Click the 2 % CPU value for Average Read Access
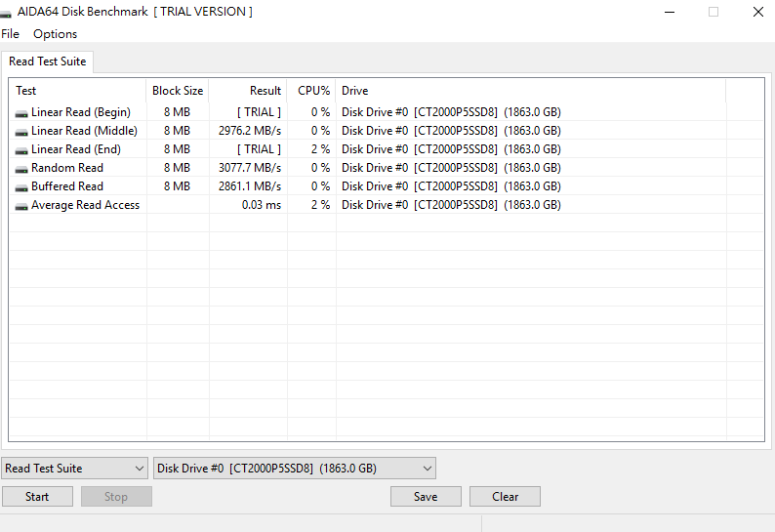This screenshot has width=775, height=532. point(320,205)
